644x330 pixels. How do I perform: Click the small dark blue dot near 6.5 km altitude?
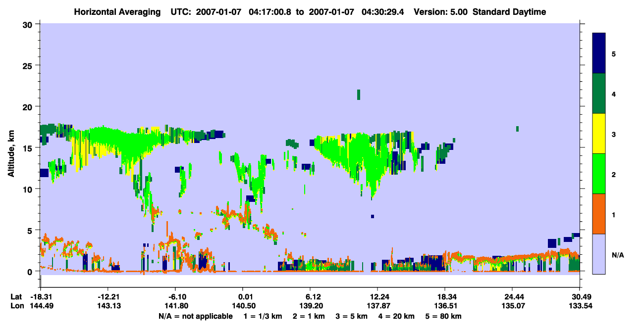[x=372, y=216]
